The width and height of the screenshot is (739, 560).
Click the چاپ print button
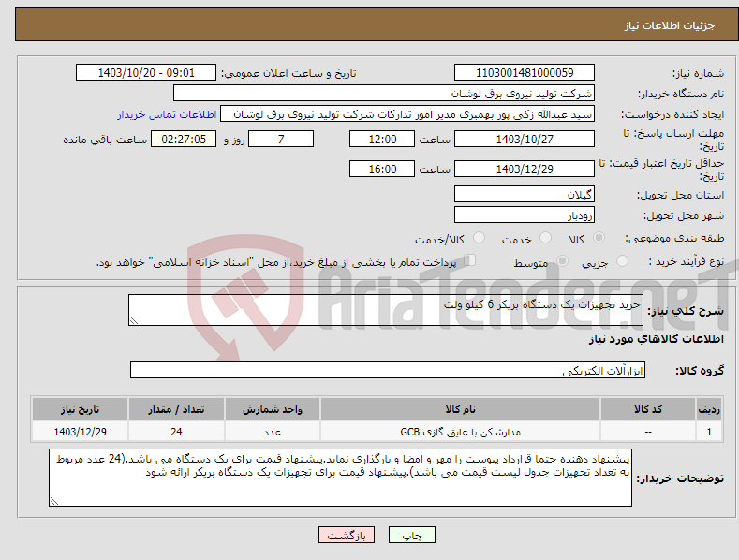point(412,535)
